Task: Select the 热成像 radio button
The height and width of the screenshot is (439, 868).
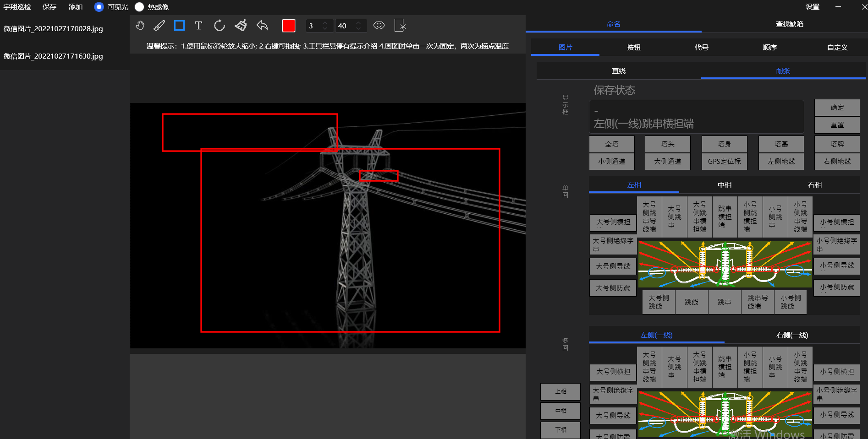Action: click(139, 7)
